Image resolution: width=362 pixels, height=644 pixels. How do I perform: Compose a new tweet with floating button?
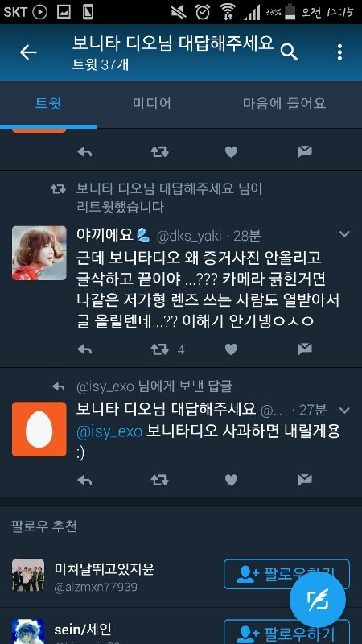coord(318,601)
